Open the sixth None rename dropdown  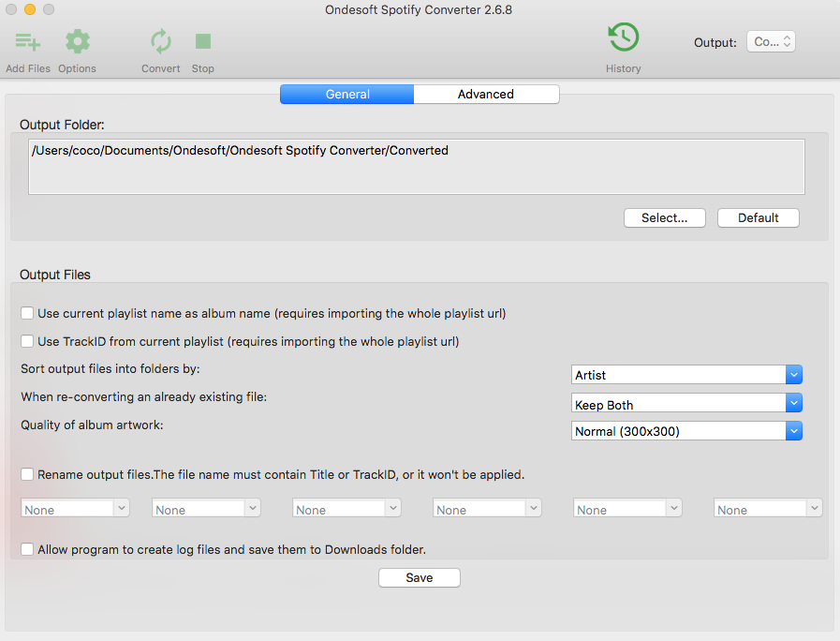768,508
